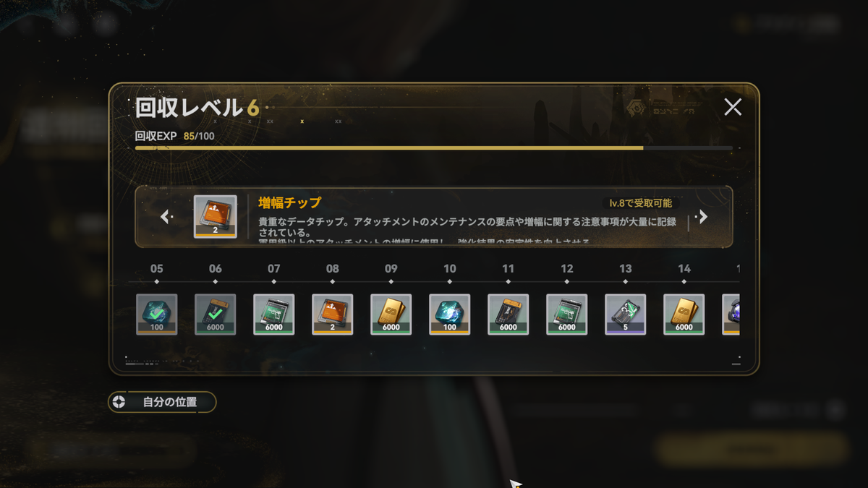Select the level 12 green ticket reward

tap(567, 314)
